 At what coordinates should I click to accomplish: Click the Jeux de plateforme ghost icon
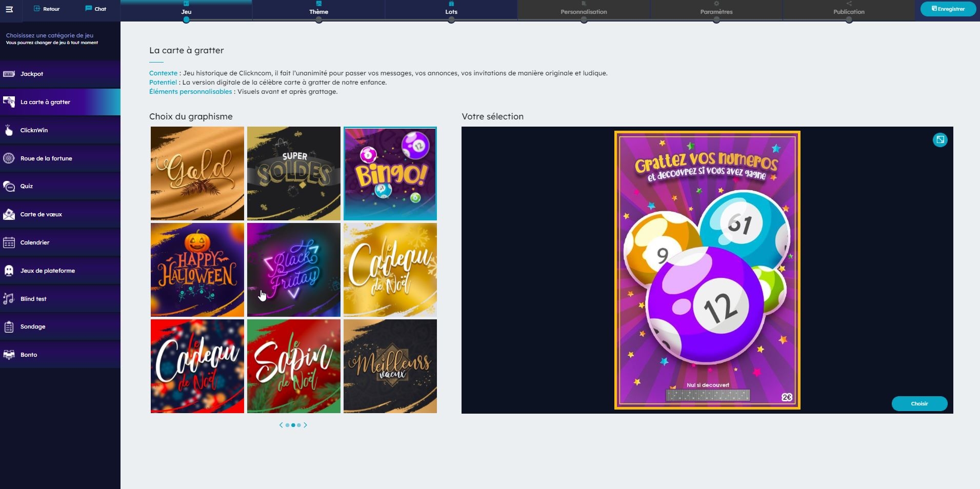pyautogui.click(x=9, y=271)
